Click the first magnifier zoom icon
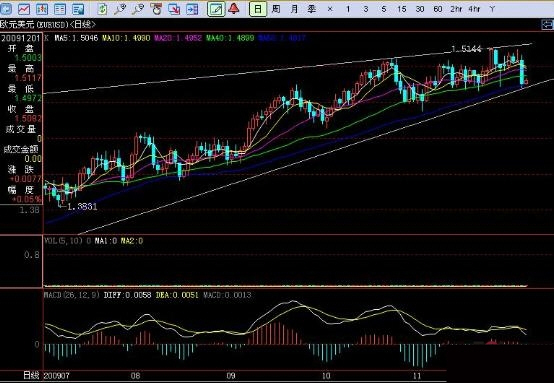The image size is (554, 383). click(120, 9)
